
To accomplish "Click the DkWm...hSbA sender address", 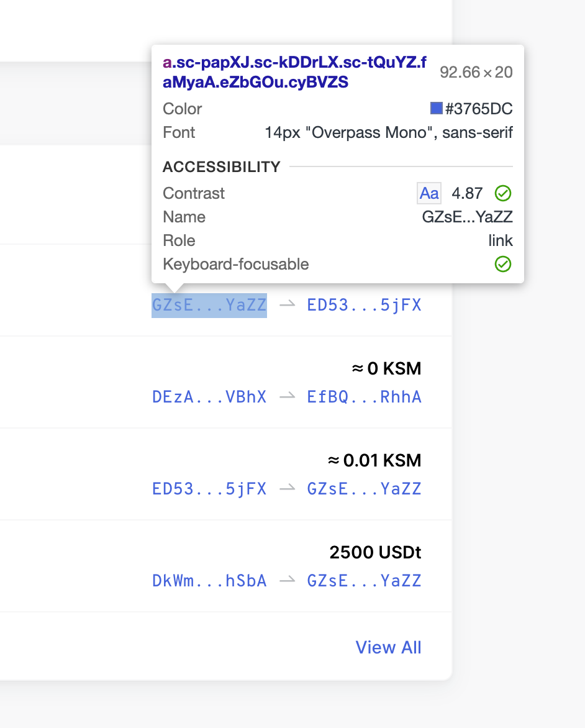I will pyautogui.click(x=209, y=580).
